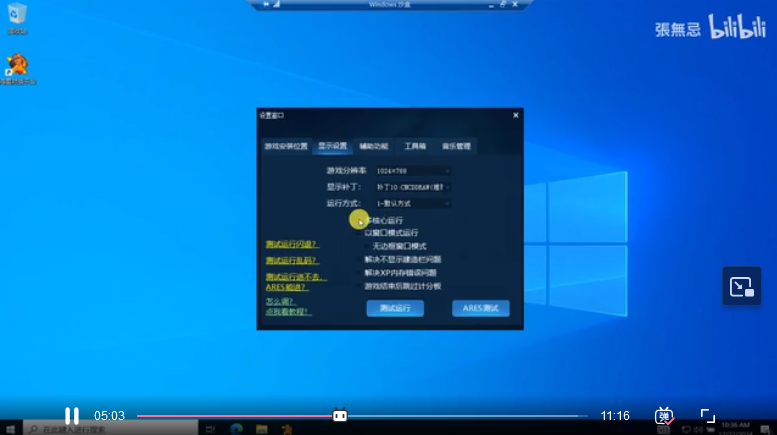The height and width of the screenshot is (435, 777).
Task: Click the video progress bar scrubber
Action: click(340, 416)
